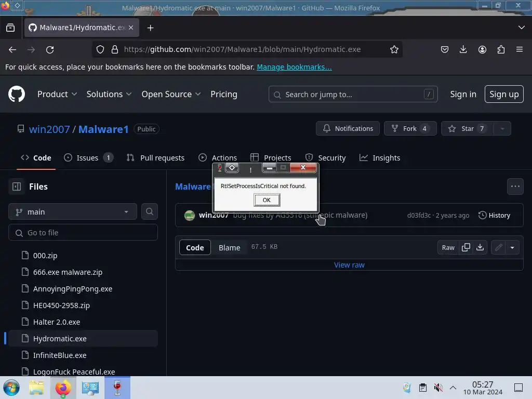Click the GitHub logo home icon
Screen dimensions: 532x399
click(16, 94)
